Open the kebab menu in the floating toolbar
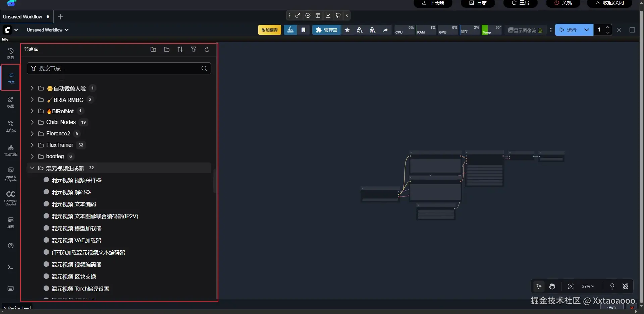The image size is (644, 314). coord(289,15)
